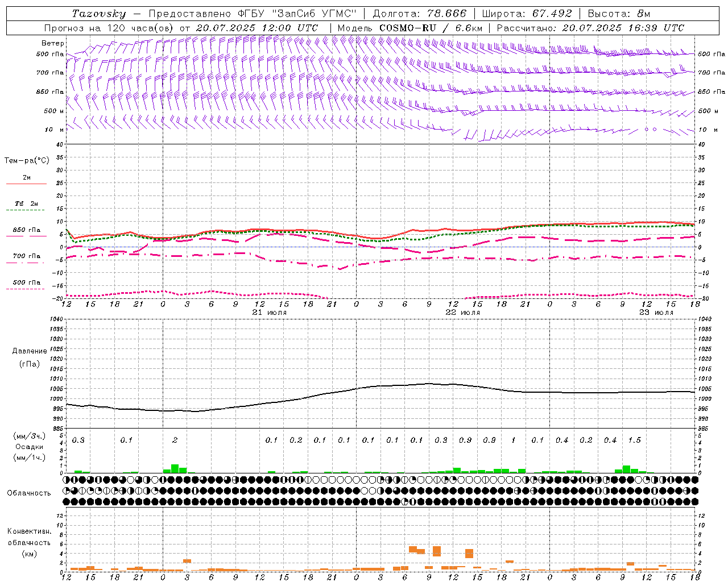Click the Широта: 67.492 latitude value

(x=527, y=14)
